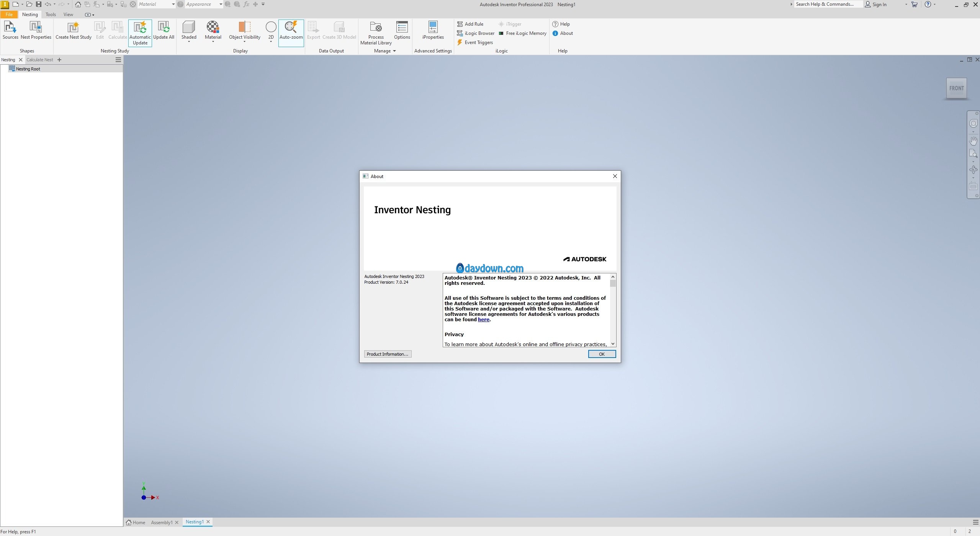This screenshot has width=980, height=536.
Task: Switch to the View ribbon tab
Action: pyautogui.click(x=68, y=15)
